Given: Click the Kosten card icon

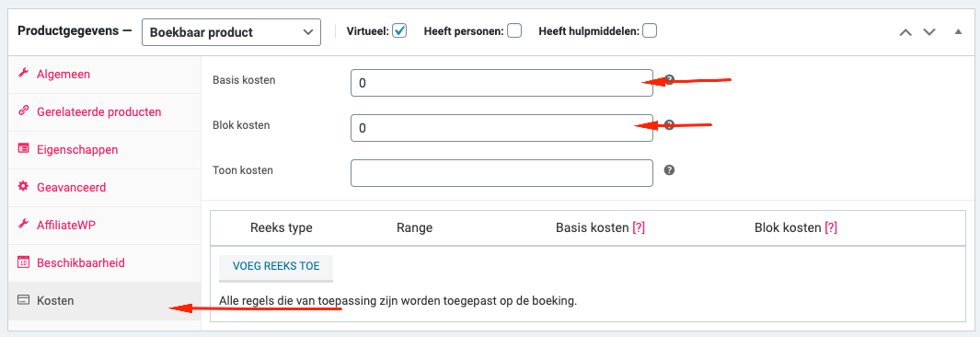Looking at the screenshot, I should (23, 300).
